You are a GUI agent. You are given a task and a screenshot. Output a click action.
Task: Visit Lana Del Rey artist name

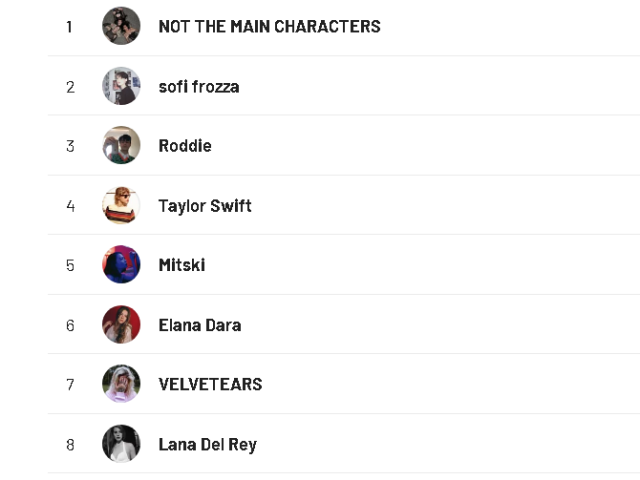[207, 444]
